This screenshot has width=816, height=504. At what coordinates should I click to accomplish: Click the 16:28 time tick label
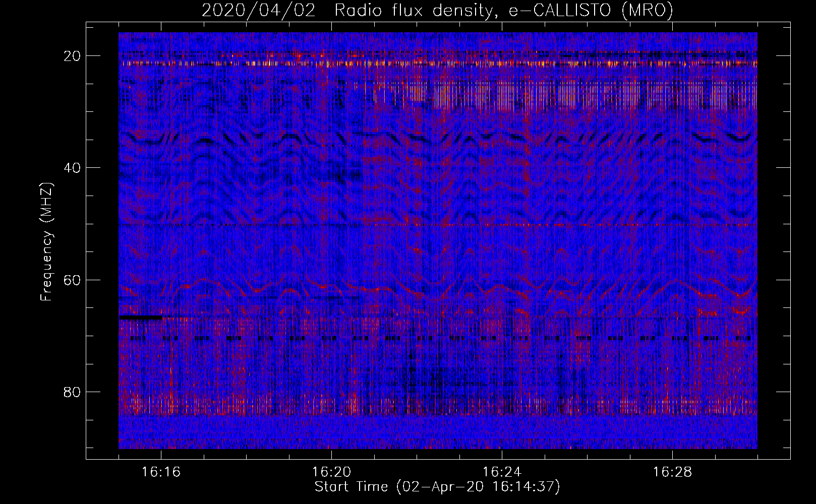(x=673, y=472)
